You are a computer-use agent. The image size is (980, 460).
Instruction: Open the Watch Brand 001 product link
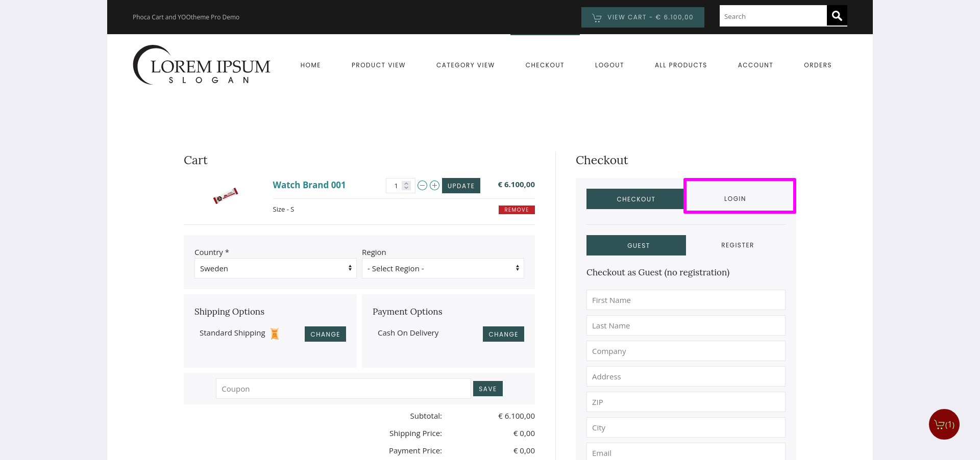tap(309, 185)
